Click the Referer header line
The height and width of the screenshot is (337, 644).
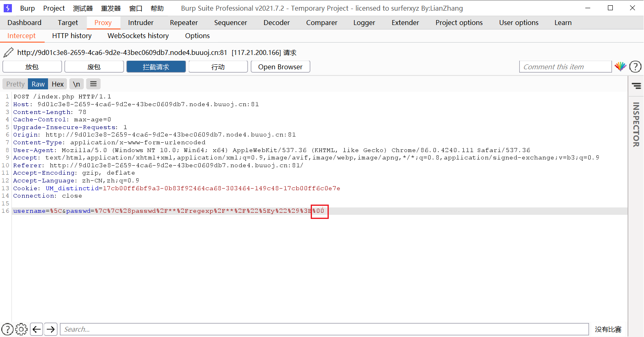pyautogui.click(x=158, y=166)
